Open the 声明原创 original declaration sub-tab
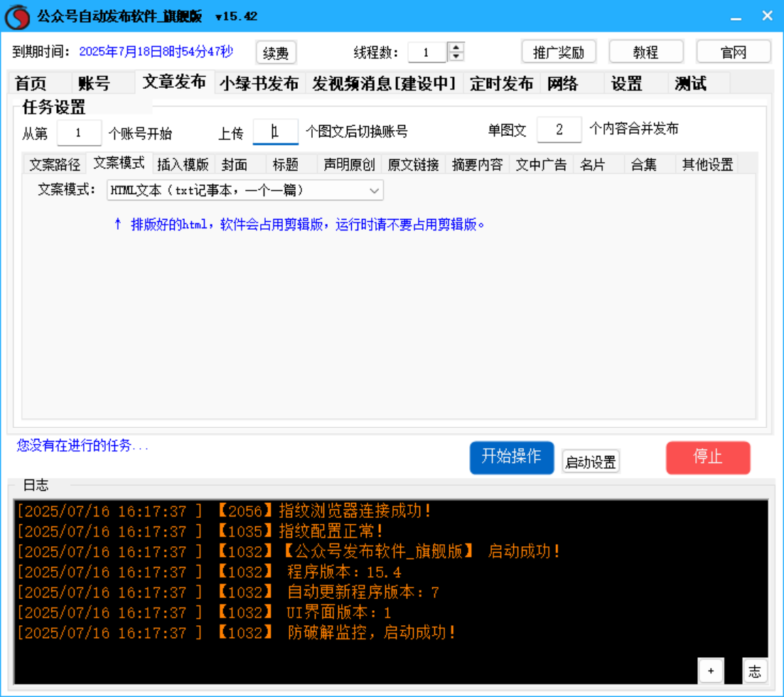784x697 pixels. tap(349, 164)
